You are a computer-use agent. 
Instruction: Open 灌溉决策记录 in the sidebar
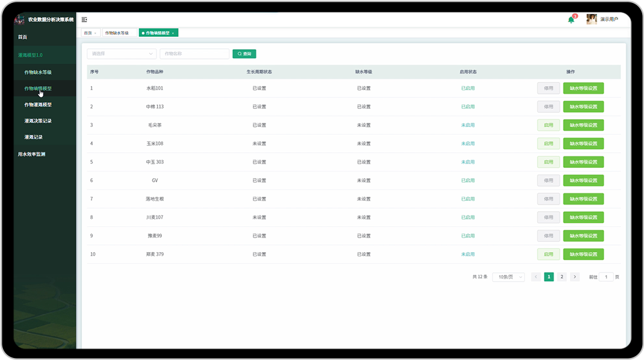click(x=38, y=121)
